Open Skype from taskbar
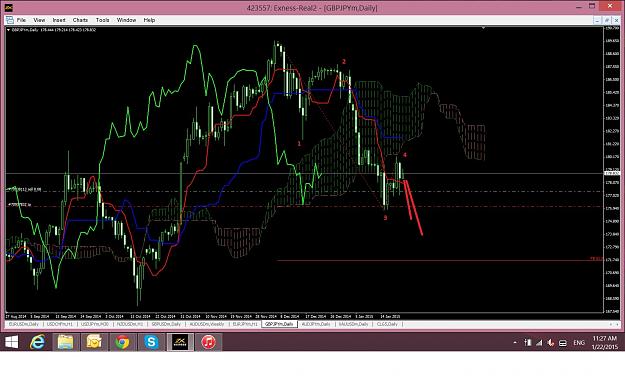The image size is (625, 392). click(x=151, y=342)
